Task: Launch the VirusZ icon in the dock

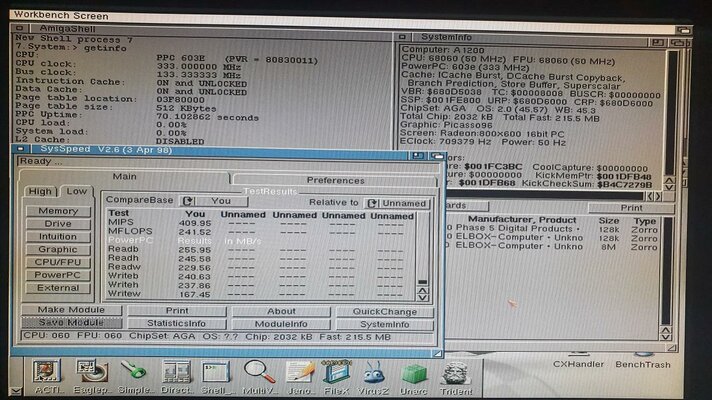Action: pyautogui.click(x=374, y=374)
